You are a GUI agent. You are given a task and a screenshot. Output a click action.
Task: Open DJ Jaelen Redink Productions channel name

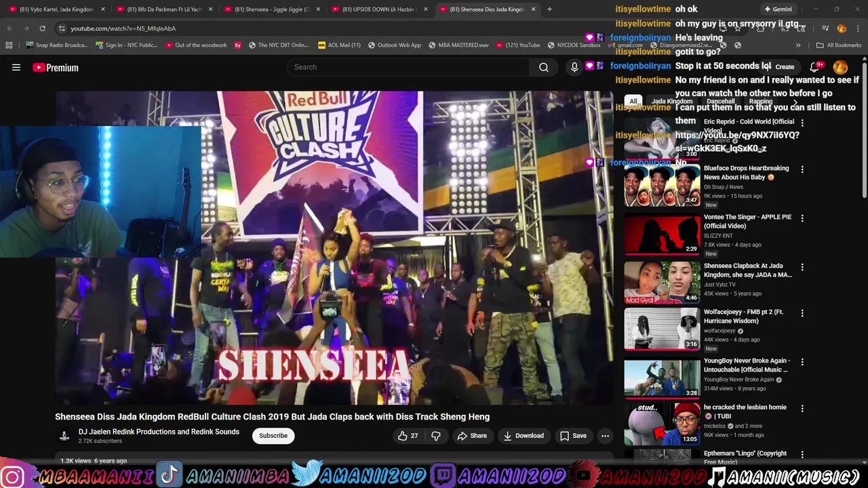tap(159, 432)
